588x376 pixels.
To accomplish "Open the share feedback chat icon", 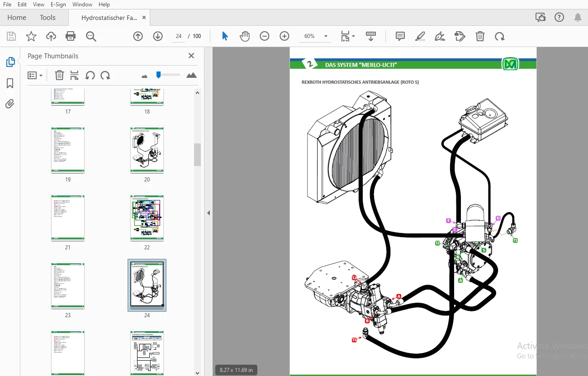I will [540, 18].
